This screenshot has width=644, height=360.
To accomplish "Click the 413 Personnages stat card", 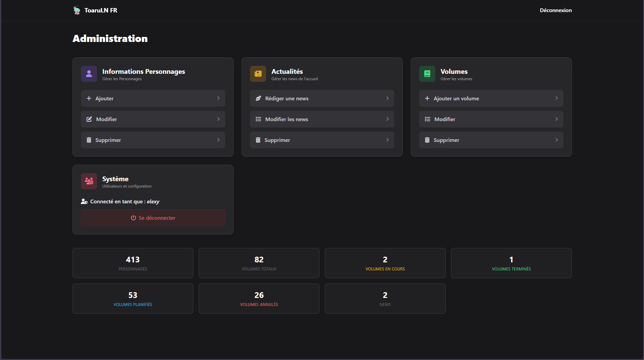I will (x=133, y=263).
